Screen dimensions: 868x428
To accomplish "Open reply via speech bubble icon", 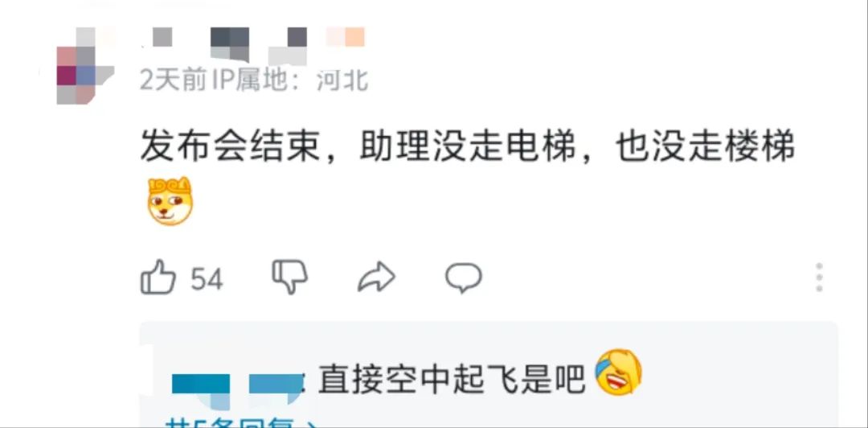I will click(464, 278).
